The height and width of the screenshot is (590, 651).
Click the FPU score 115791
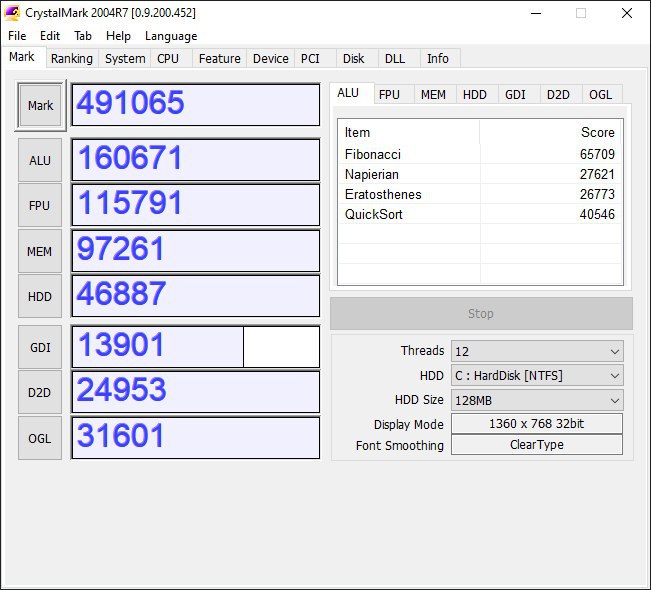point(196,205)
